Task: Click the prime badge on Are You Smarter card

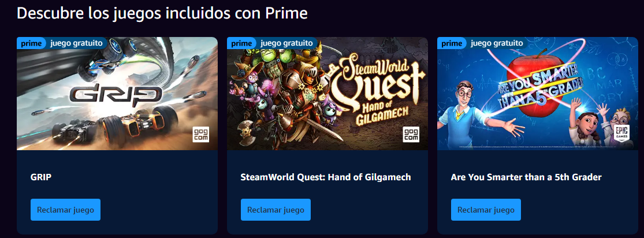Action: (452, 43)
